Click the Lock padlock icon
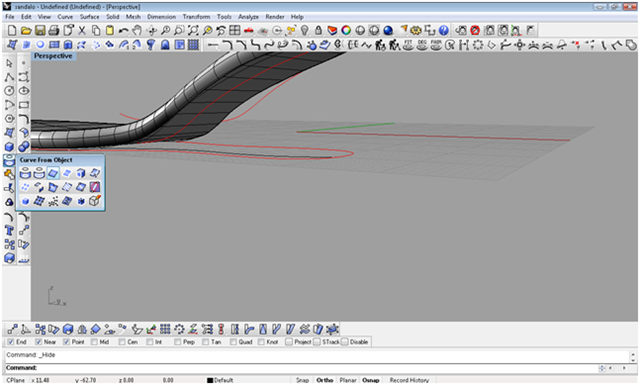 (x=318, y=30)
